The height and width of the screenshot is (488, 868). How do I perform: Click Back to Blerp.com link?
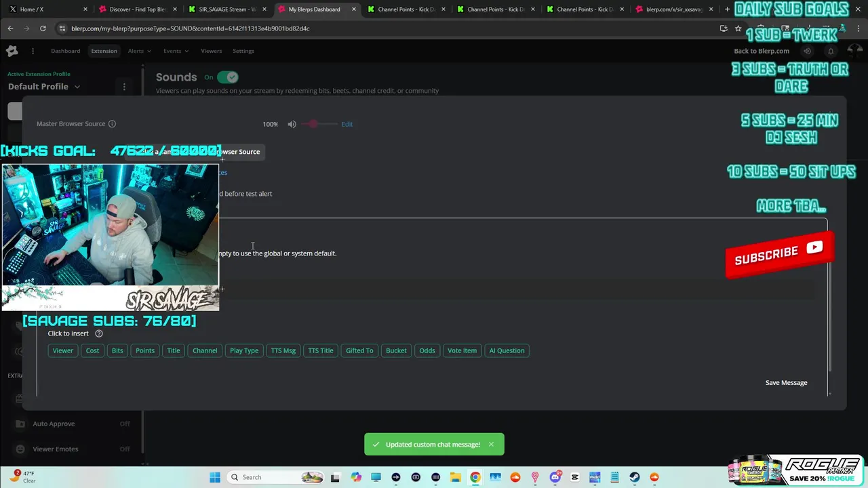coord(762,51)
